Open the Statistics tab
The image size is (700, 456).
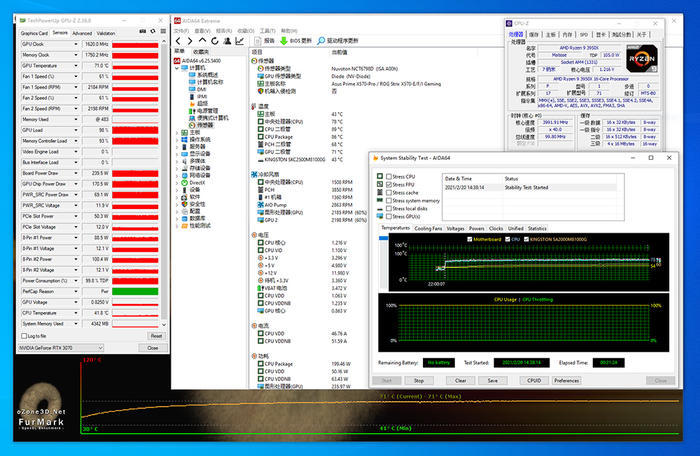tap(537, 228)
